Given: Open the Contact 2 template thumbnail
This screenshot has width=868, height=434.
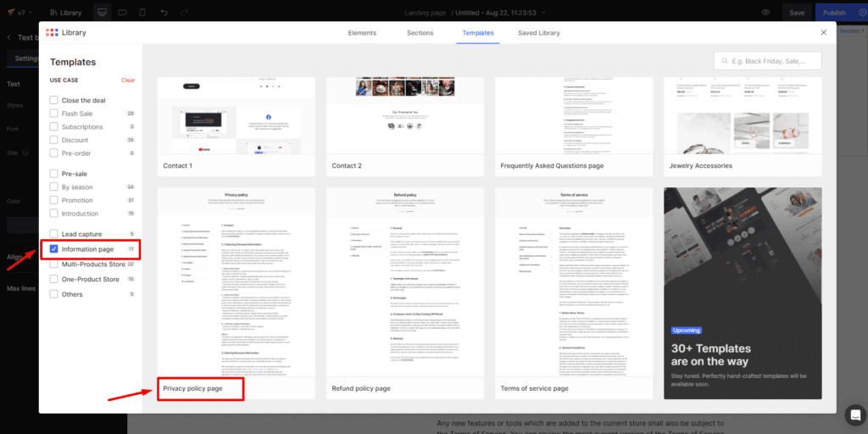Looking at the screenshot, I should [x=405, y=115].
